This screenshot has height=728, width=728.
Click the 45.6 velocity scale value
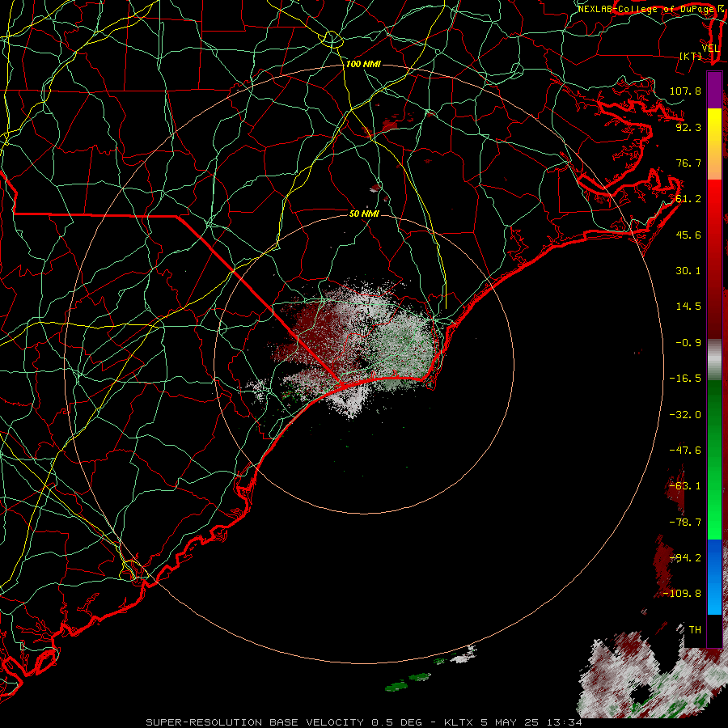click(688, 235)
